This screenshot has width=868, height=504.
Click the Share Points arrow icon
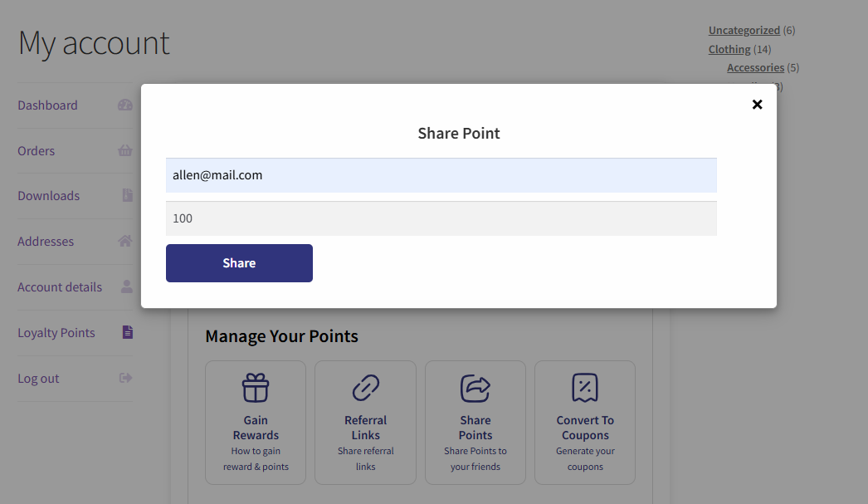tap(475, 388)
